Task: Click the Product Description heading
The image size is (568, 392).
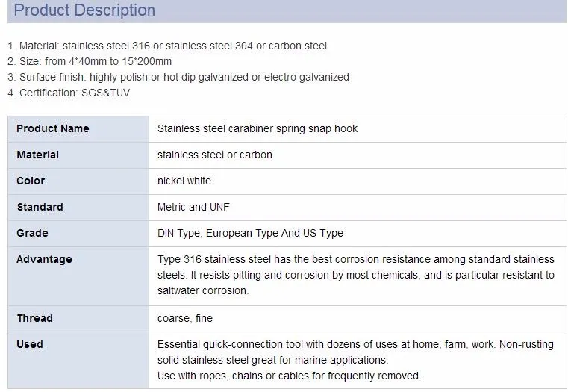Action: click(85, 10)
